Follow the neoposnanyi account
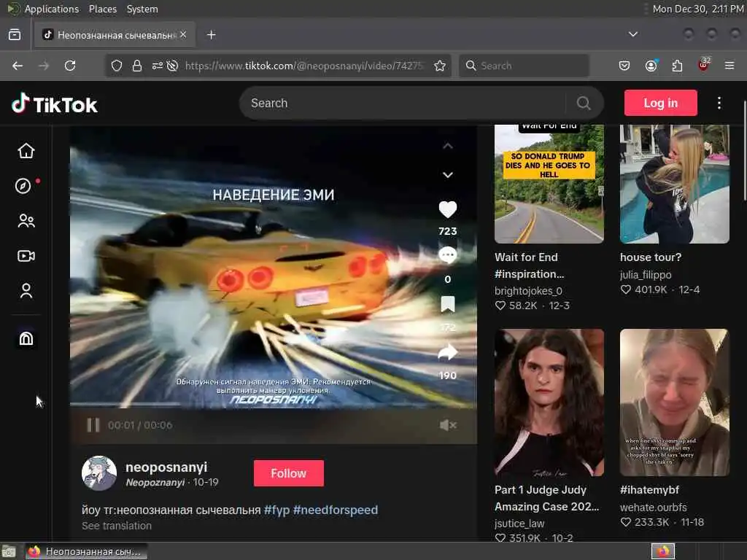Image resolution: width=747 pixels, height=560 pixels. (289, 472)
